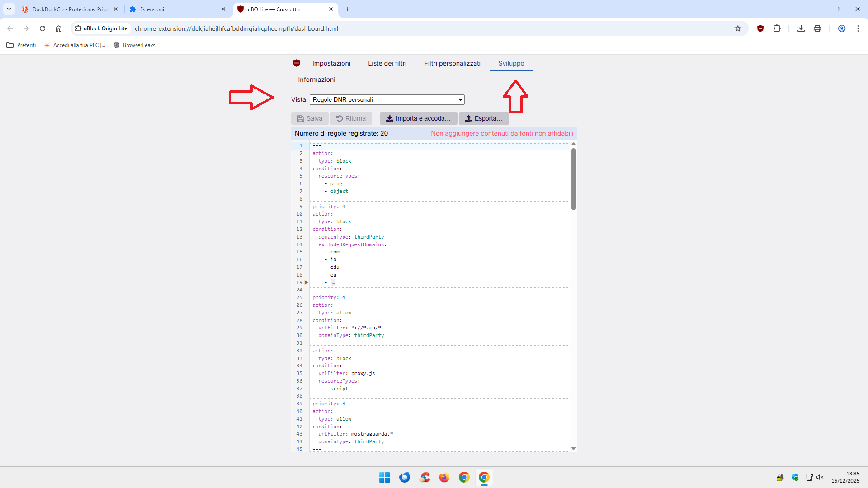Click the 'Numero di regole registrate: 20' text
The height and width of the screenshot is (488, 868).
click(x=341, y=133)
